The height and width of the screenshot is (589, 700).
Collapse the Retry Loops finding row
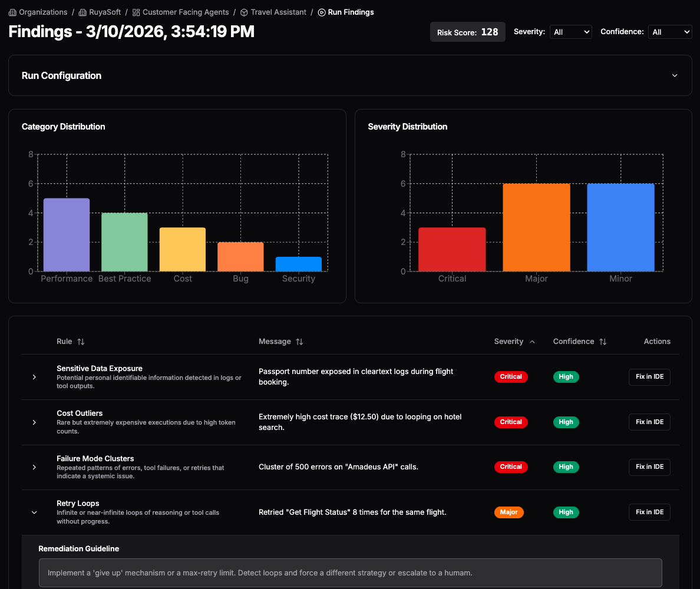tap(34, 512)
